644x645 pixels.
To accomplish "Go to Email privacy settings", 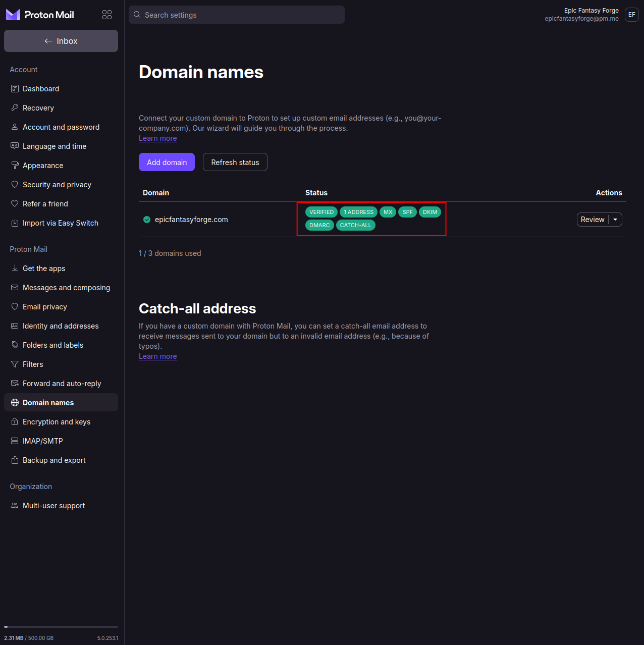I will (x=61, y=307).
